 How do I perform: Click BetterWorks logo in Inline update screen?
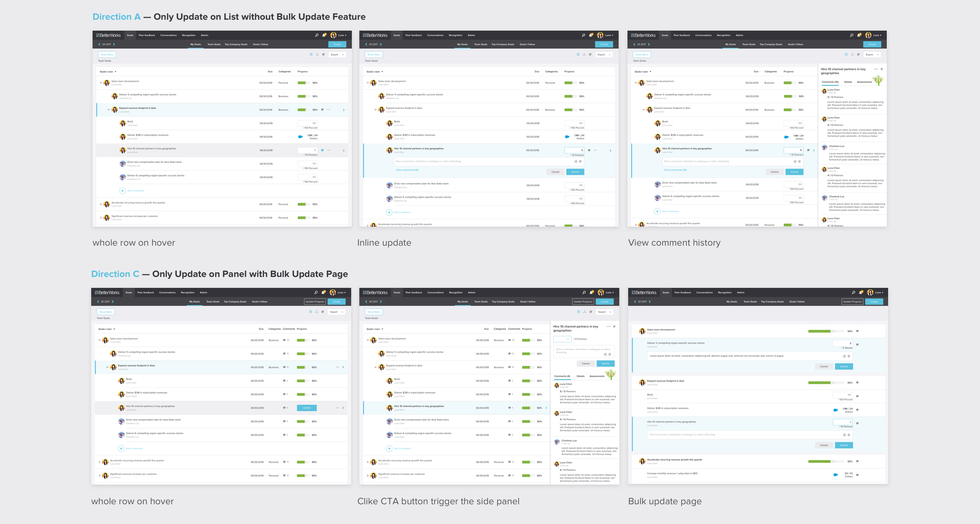(x=375, y=35)
